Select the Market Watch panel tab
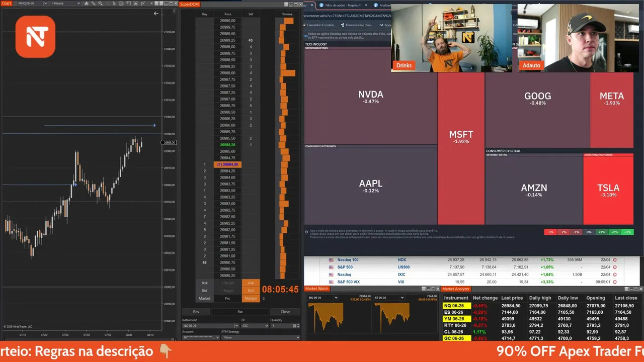The image size is (644, 362). click(317, 289)
